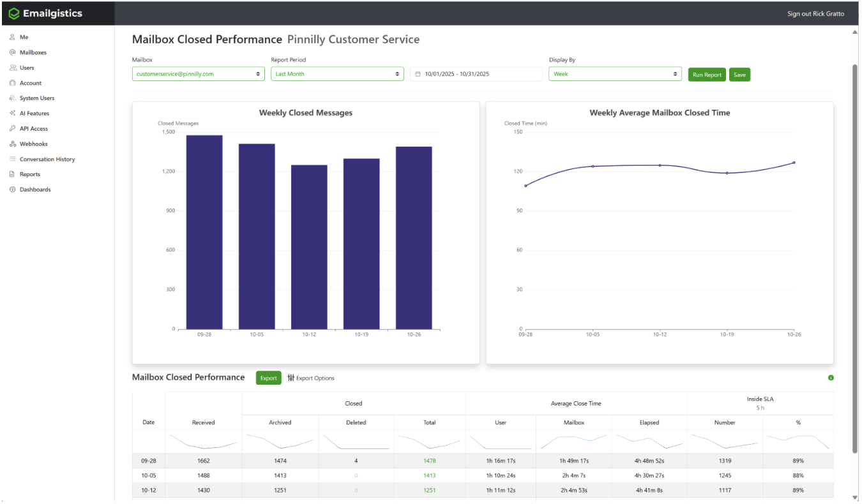The height and width of the screenshot is (504, 862).
Task: Click Received value 1662
Action: (203, 461)
